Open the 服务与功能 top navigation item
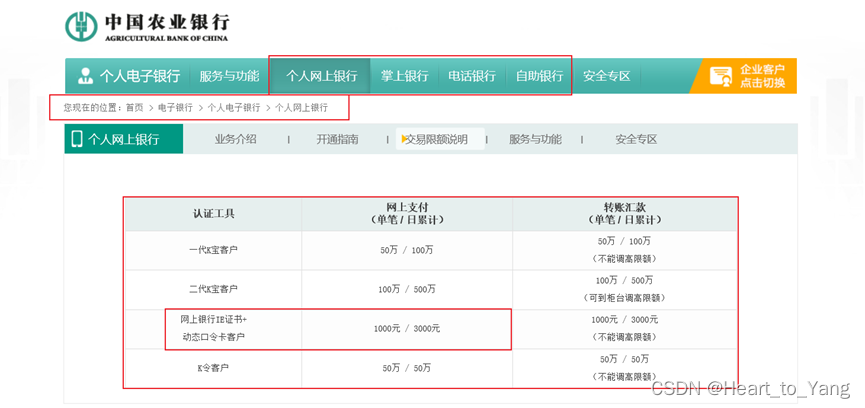This screenshot has width=865, height=408. tap(229, 76)
